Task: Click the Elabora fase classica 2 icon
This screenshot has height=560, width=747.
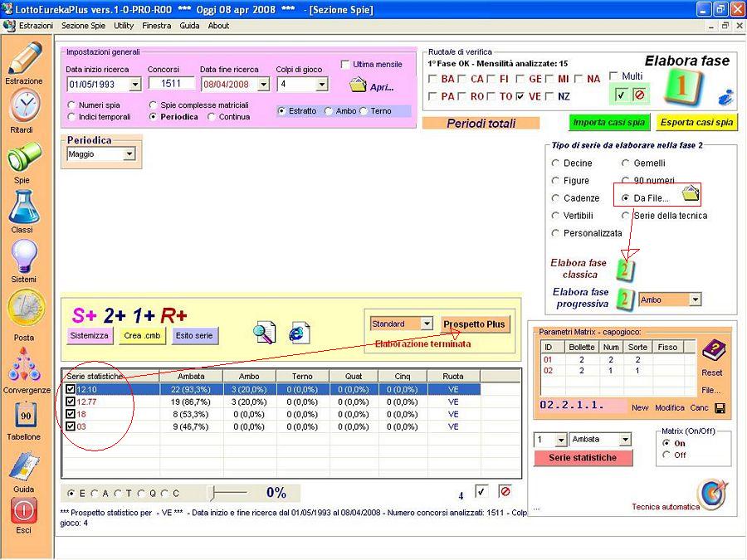Action: [625, 270]
